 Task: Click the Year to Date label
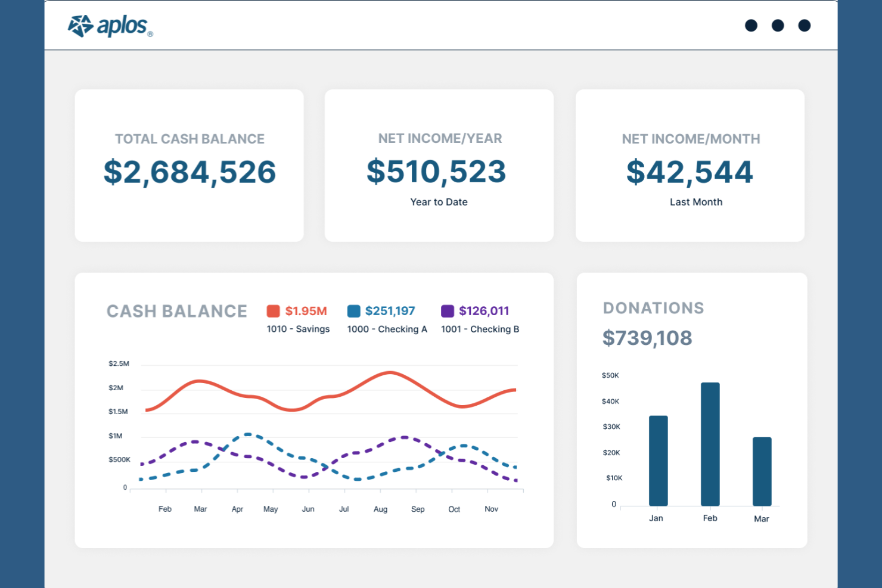click(x=439, y=202)
